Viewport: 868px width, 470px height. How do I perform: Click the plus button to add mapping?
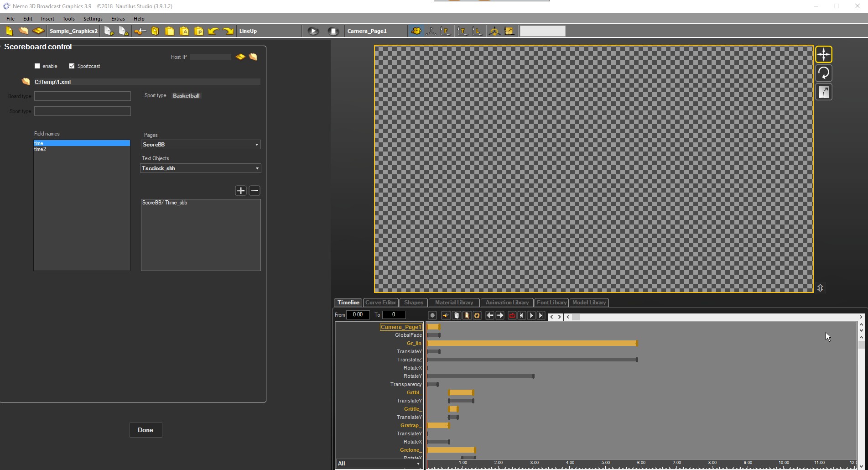tap(240, 190)
